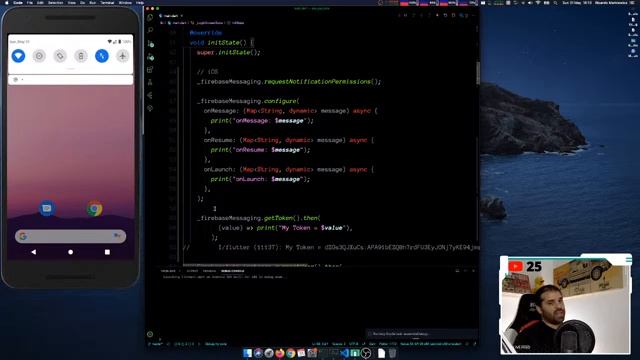Image resolution: width=640 pixels, height=360 pixels.
Task: Open the LF end-of-line selector
Action: click(x=363, y=344)
